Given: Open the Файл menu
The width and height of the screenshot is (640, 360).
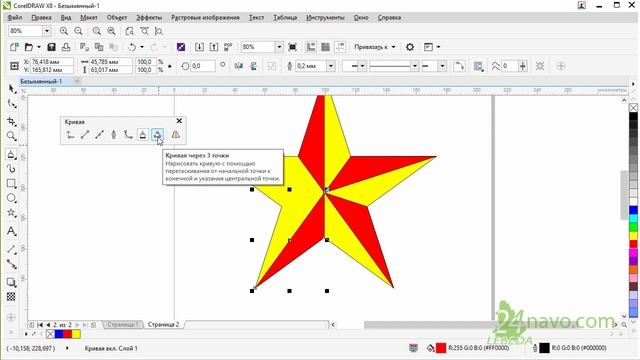Looking at the screenshot, I should [15, 18].
